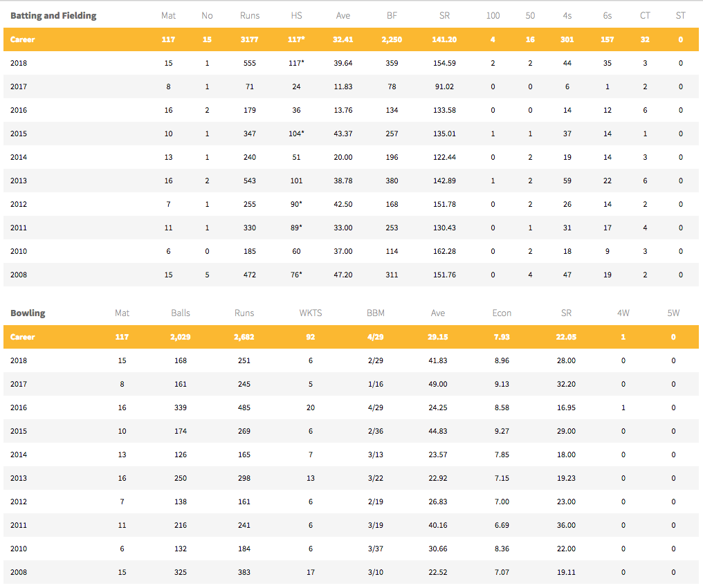Open 2018 season batting details
703x588 pixels.
pyautogui.click(x=19, y=63)
